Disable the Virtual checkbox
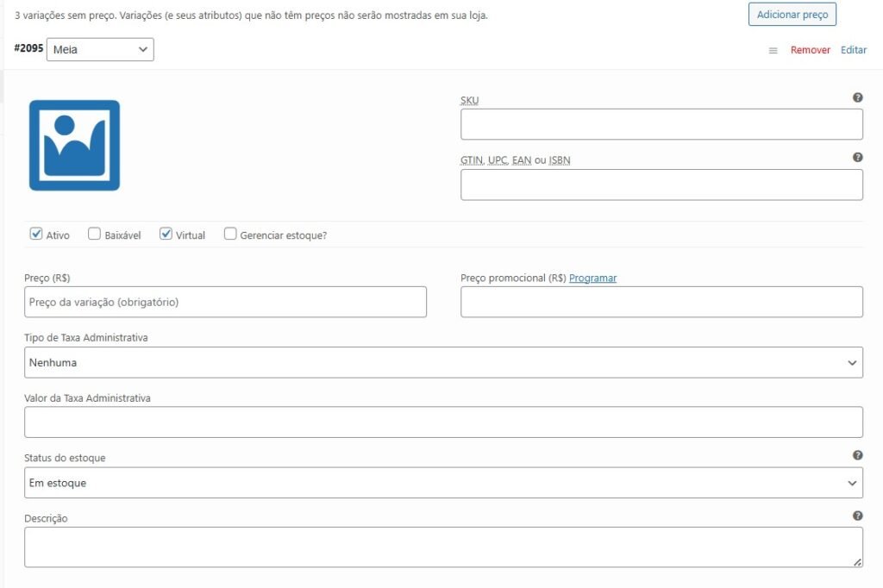 coord(166,234)
